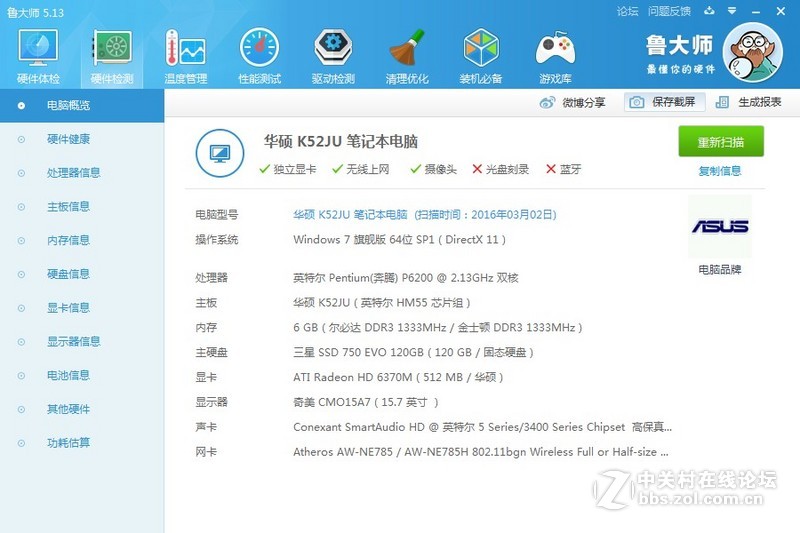Click 重新扫描 rescan button
Screen dimensions: 800x533
coord(721,141)
